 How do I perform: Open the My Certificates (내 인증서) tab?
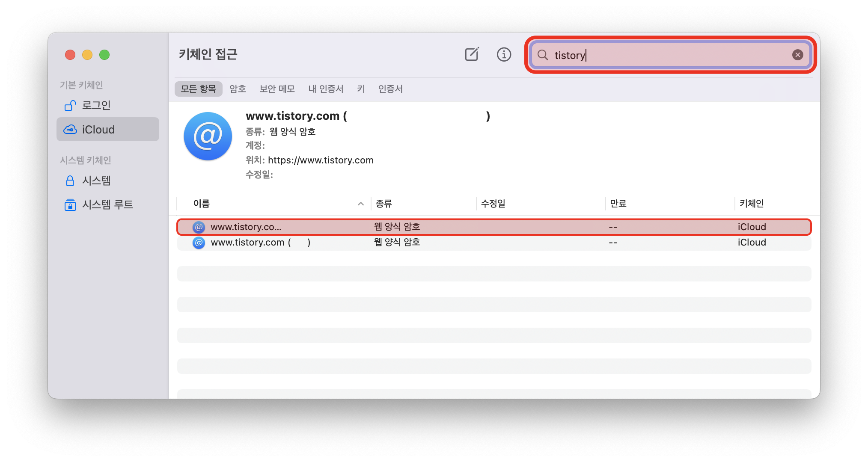[x=326, y=89]
